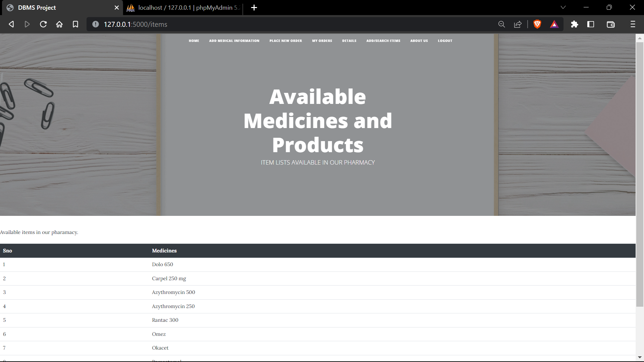Visit the About Us page
The image size is (644, 362).
pyautogui.click(x=419, y=41)
